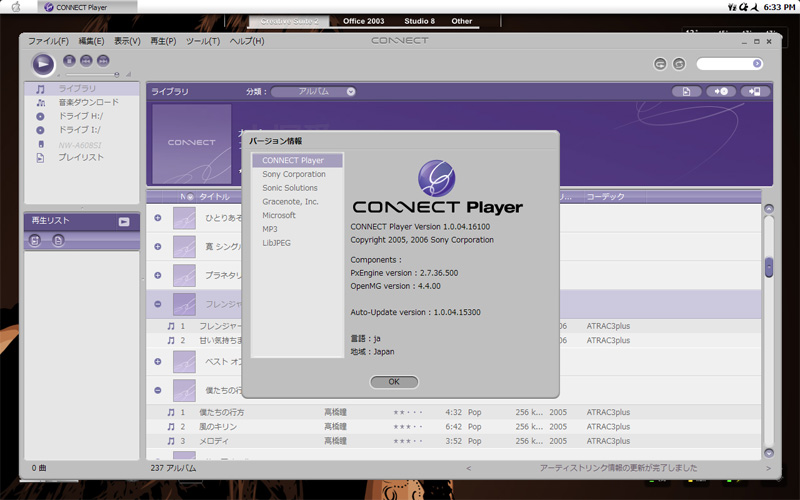Skip to the next track
800x500 pixels.
tap(103, 61)
